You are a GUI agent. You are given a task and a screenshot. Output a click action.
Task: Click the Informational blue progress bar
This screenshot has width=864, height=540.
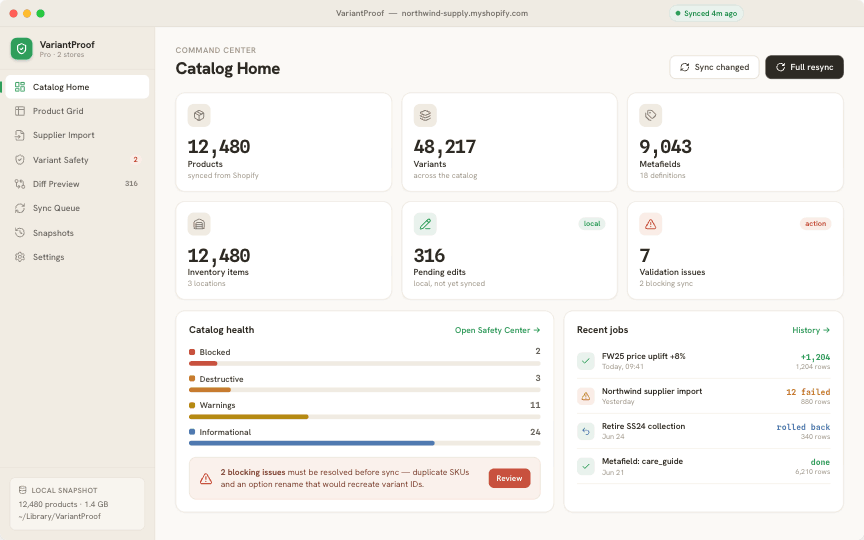(364, 443)
